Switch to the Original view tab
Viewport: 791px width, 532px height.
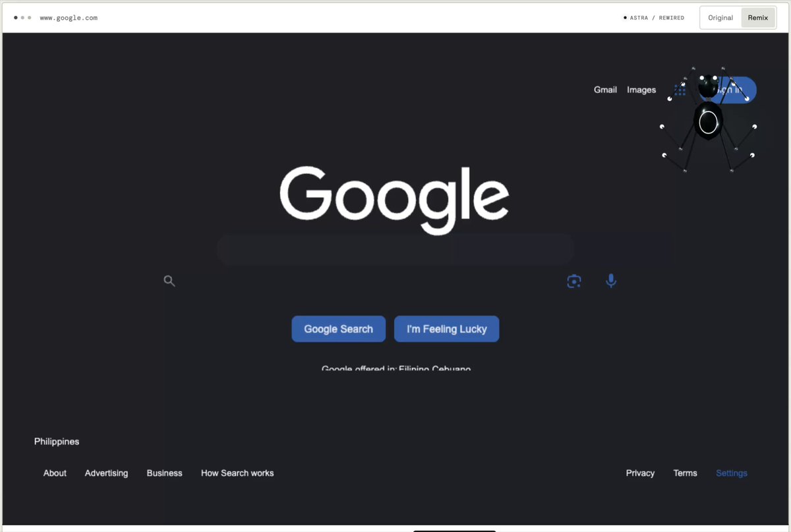pos(720,18)
